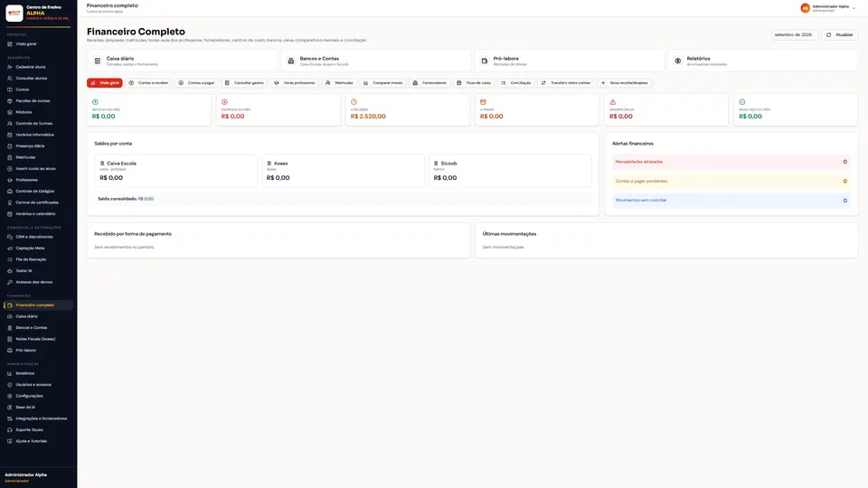Open Ajuda e Tutoriais sidebar item
868x488 pixels.
[x=38, y=442]
